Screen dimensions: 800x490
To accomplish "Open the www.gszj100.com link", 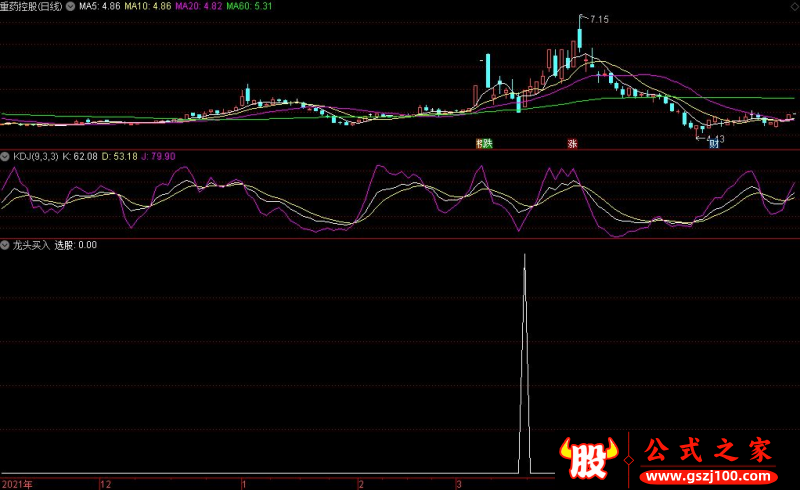I will pos(709,477).
